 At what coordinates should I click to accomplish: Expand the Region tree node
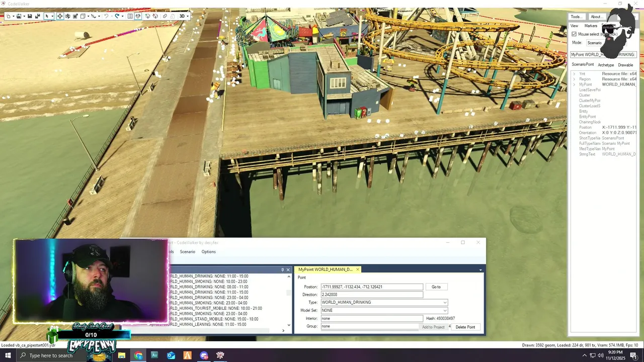pyautogui.click(x=574, y=79)
